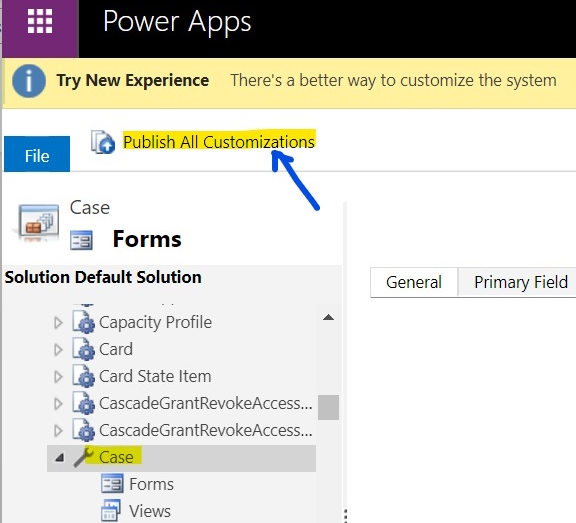The width and height of the screenshot is (576, 523).
Task: Click the info icon in the yellow banner
Action: click(29, 81)
